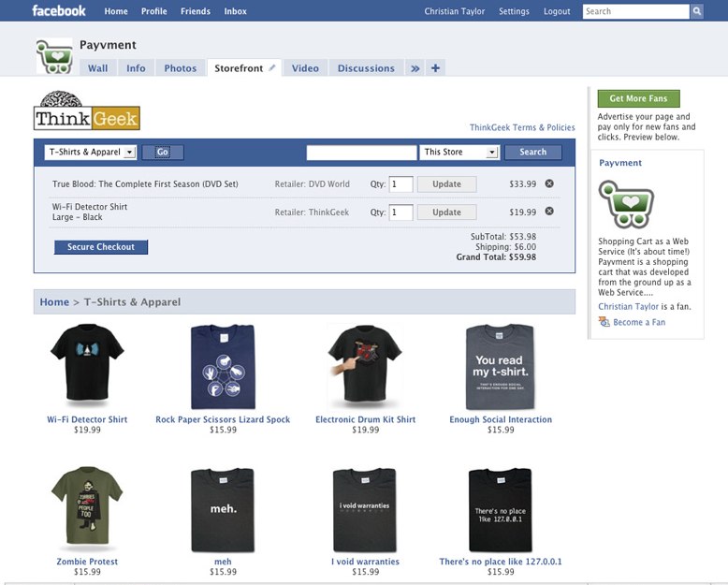Focus the Facebook header search field
The height and width of the screenshot is (585, 728).
pos(635,11)
